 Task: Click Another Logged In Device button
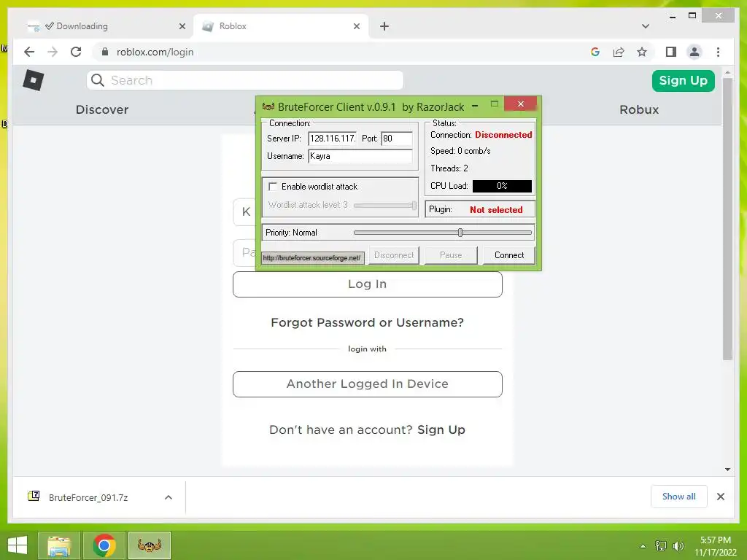[x=368, y=384]
